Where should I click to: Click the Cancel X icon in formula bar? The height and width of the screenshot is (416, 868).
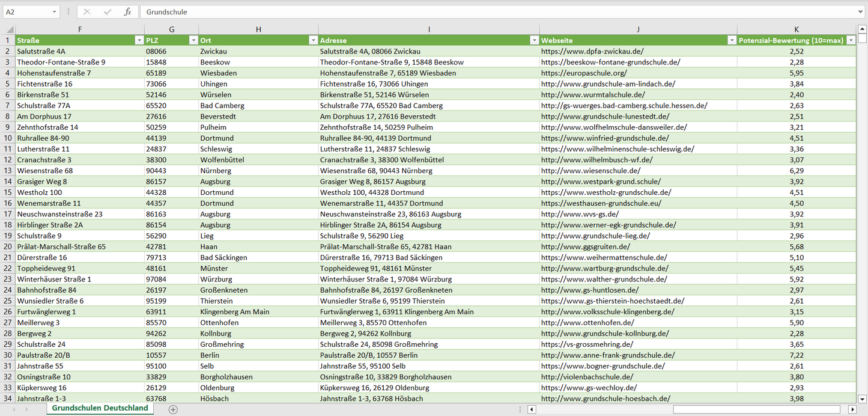(87, 12)
